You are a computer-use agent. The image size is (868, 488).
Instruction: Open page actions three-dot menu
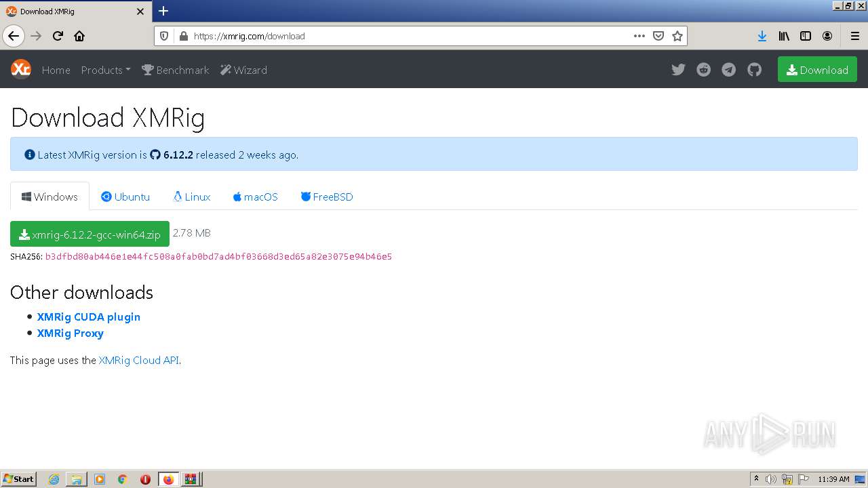point(639,36)
